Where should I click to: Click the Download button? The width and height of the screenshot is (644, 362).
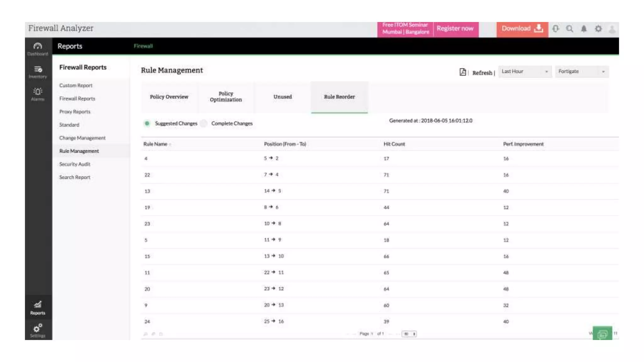[522, 29]
